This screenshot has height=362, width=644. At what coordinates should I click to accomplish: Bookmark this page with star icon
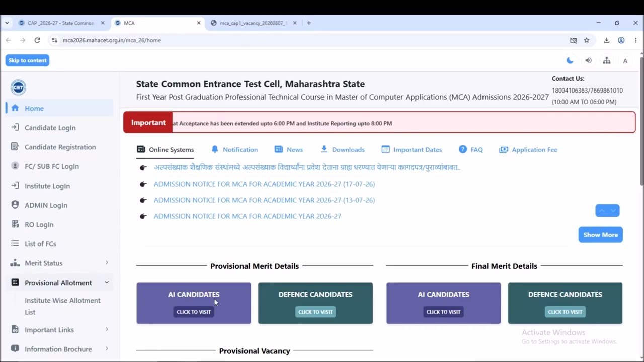[x=587, y=40]
